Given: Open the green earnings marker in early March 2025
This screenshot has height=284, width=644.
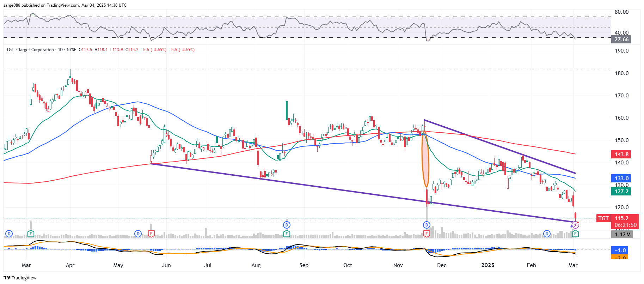Looking at the screenshot, I should (575, 234).
